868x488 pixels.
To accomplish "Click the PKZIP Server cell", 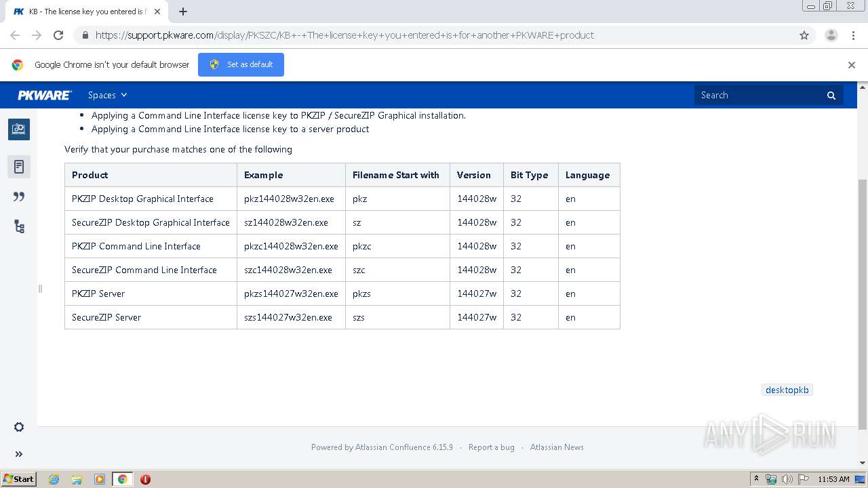I will click(x=151, y=293).
